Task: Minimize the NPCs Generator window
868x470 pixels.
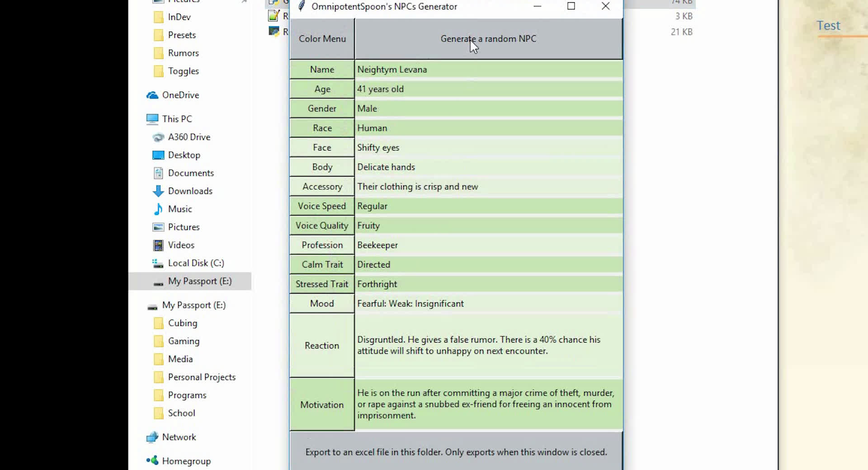Action: coord(537,6)
